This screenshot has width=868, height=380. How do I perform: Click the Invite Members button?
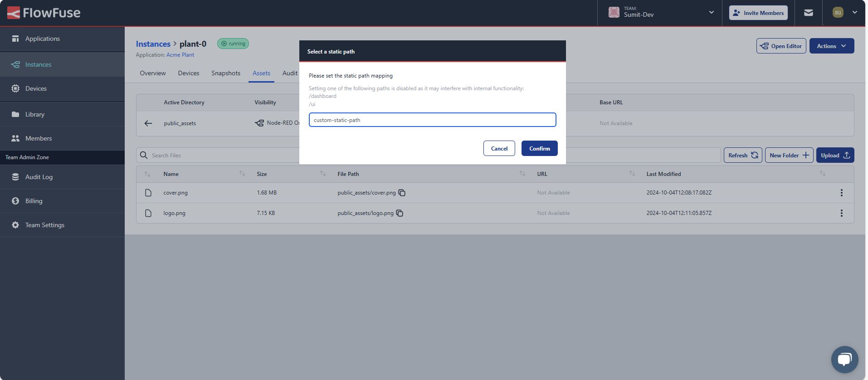pyautogui.click(x=758, y=13)
